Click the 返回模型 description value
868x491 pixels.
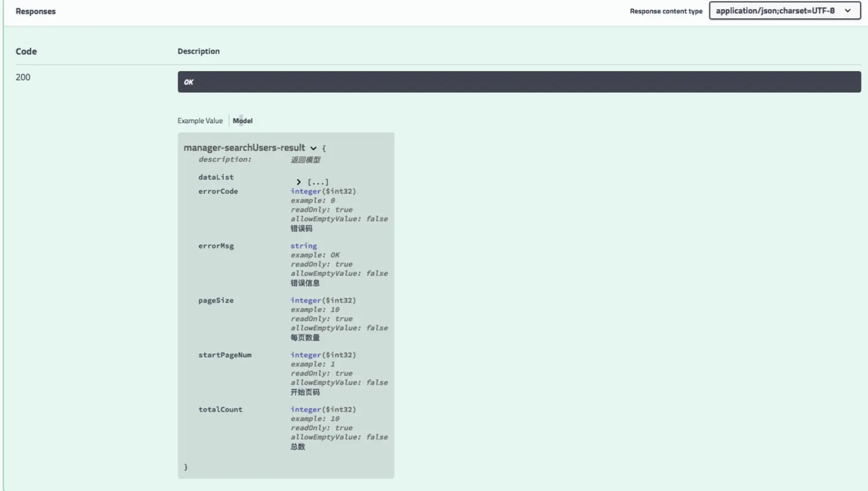(305, 160)
